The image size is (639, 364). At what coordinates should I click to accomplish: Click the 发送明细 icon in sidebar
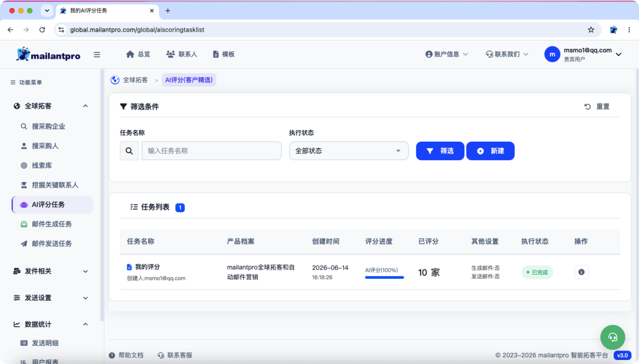[x=24, y=343]
